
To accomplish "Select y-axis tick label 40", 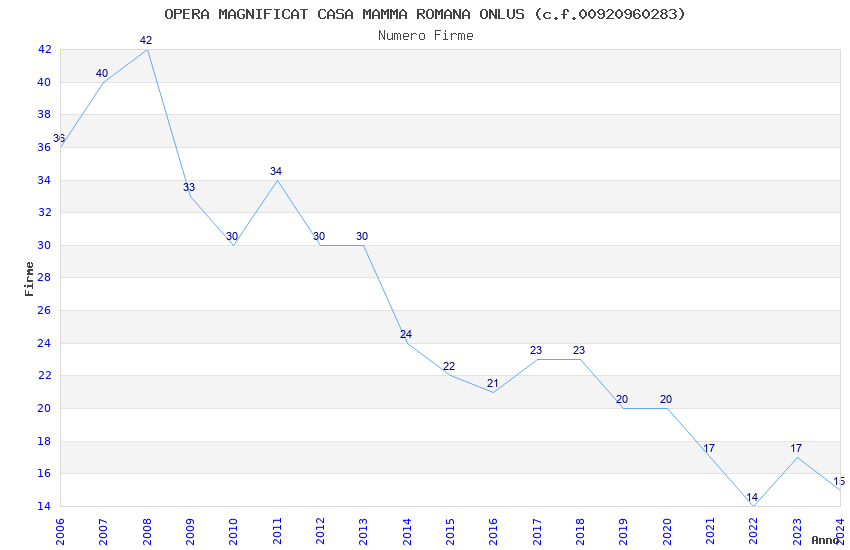I will coord(44,82).
